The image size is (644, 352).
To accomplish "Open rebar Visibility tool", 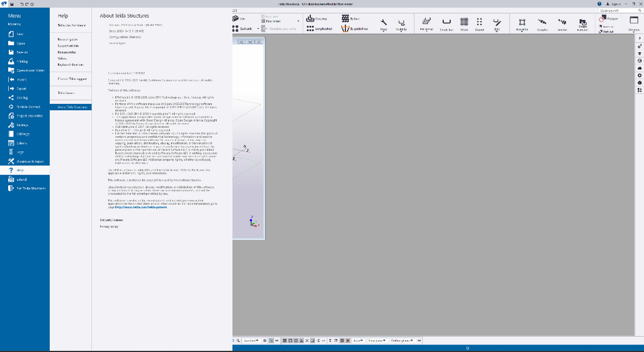I will (x=401, y=25).
